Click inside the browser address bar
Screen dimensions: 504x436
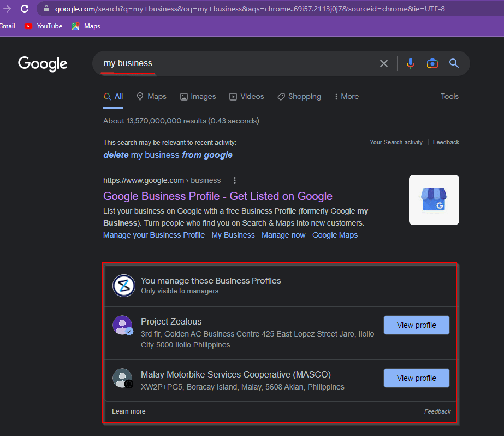[x=246, y=9]
